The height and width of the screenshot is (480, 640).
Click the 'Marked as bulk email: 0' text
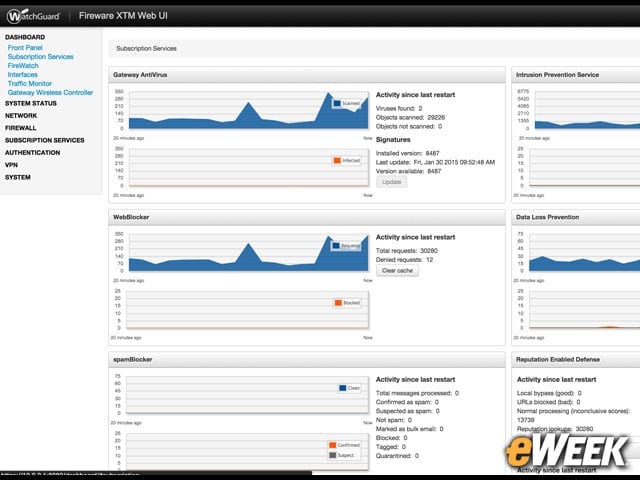(409, 429)
